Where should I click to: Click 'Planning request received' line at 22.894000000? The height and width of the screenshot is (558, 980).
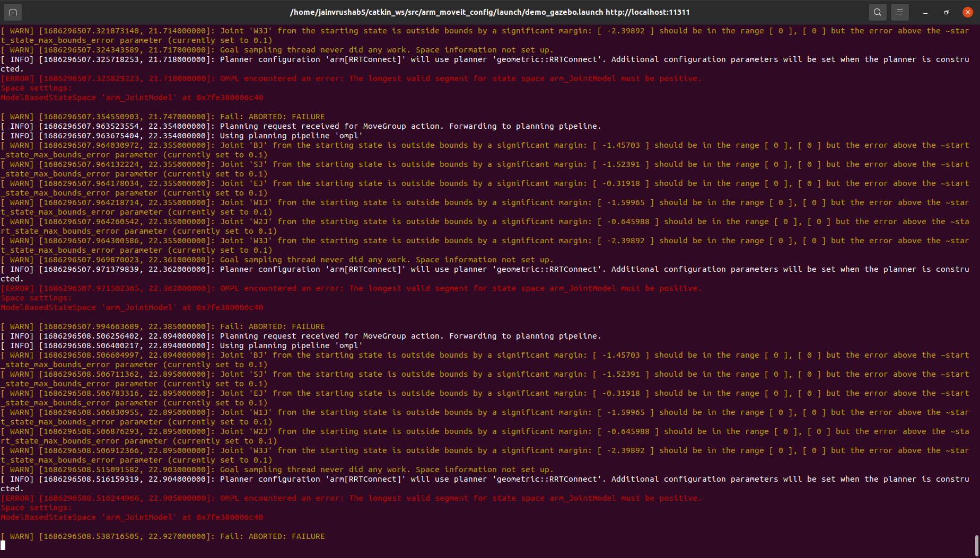(301, 336)
